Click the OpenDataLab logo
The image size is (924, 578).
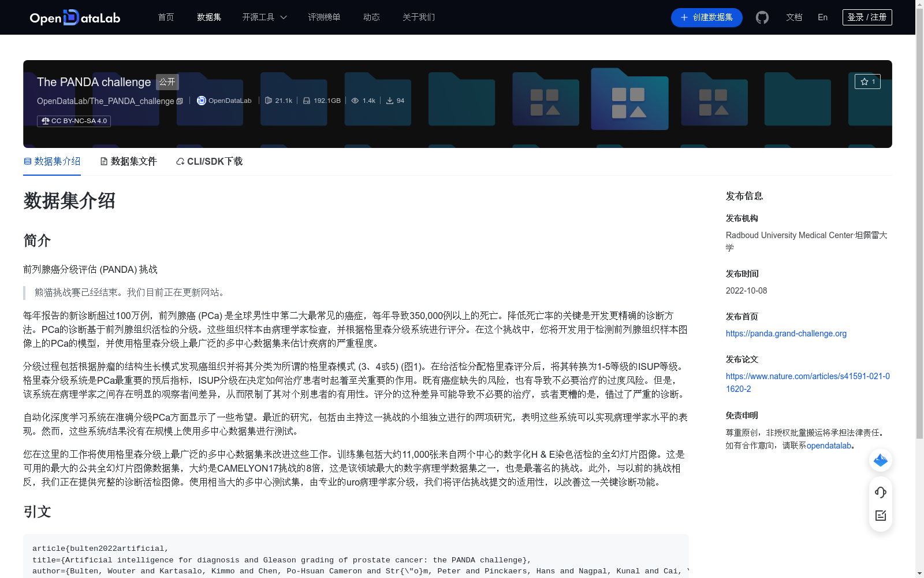pyautogui.click(x=75, y=17)
